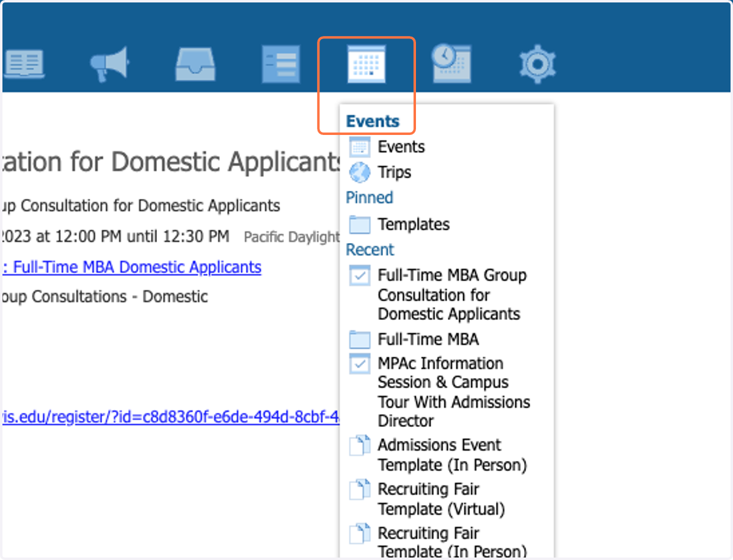Viewport: 733px width, 560px height.
Task: Click the folder icon beside Full-Time MBA
Action: 360,340
